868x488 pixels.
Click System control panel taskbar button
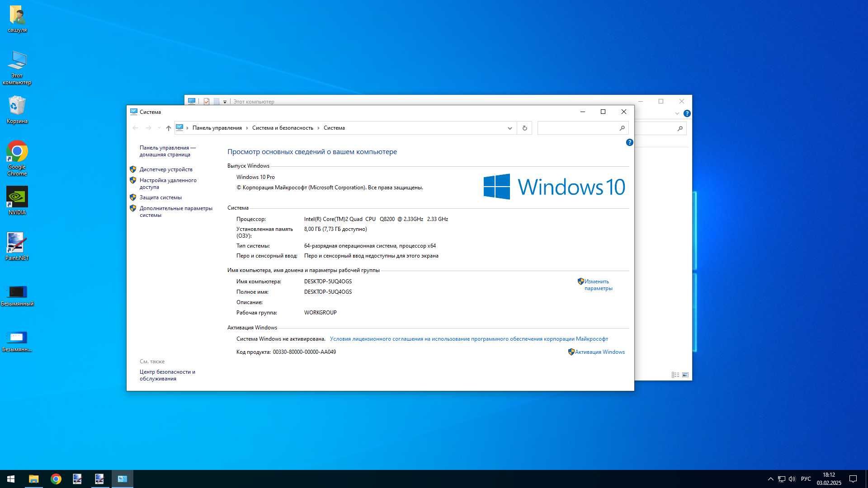tap(122, 479)
